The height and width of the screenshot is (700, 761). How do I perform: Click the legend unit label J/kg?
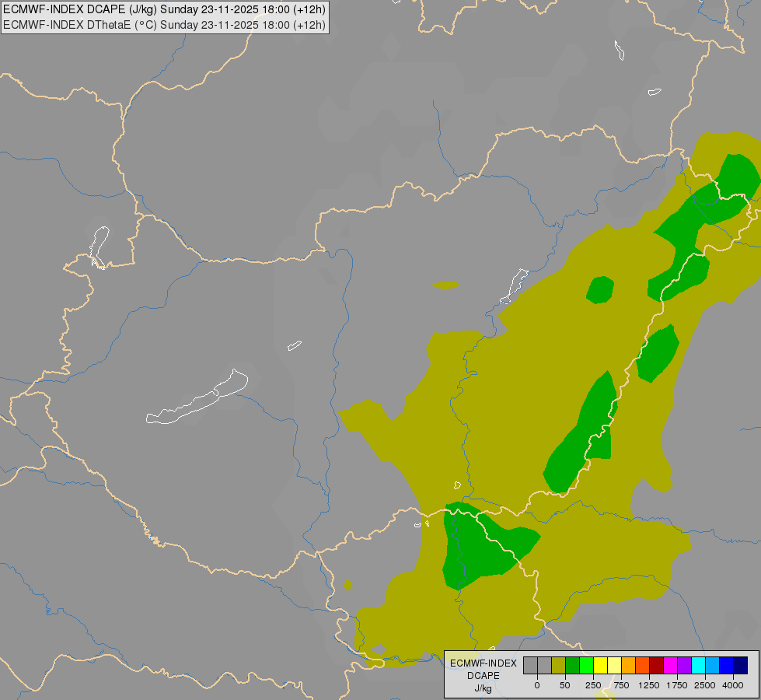(483, 688)
